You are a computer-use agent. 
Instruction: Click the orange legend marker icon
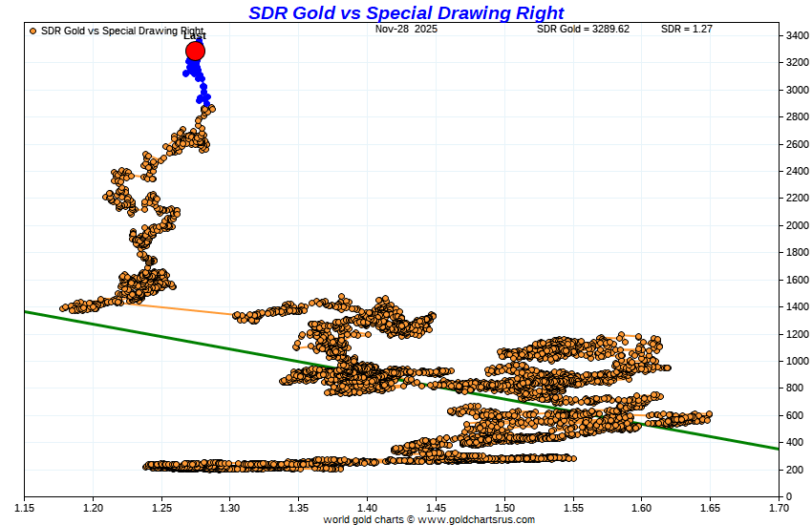coord(33,31)
